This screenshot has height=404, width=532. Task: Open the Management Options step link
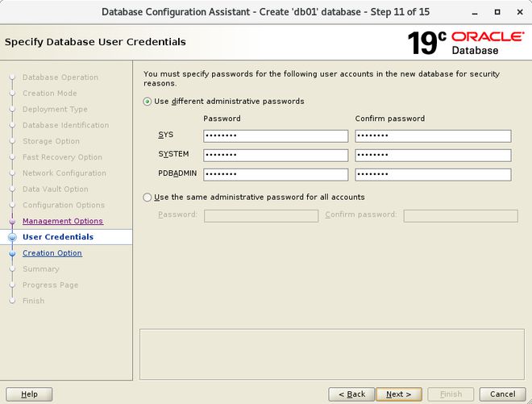click(x=63, y=221)
